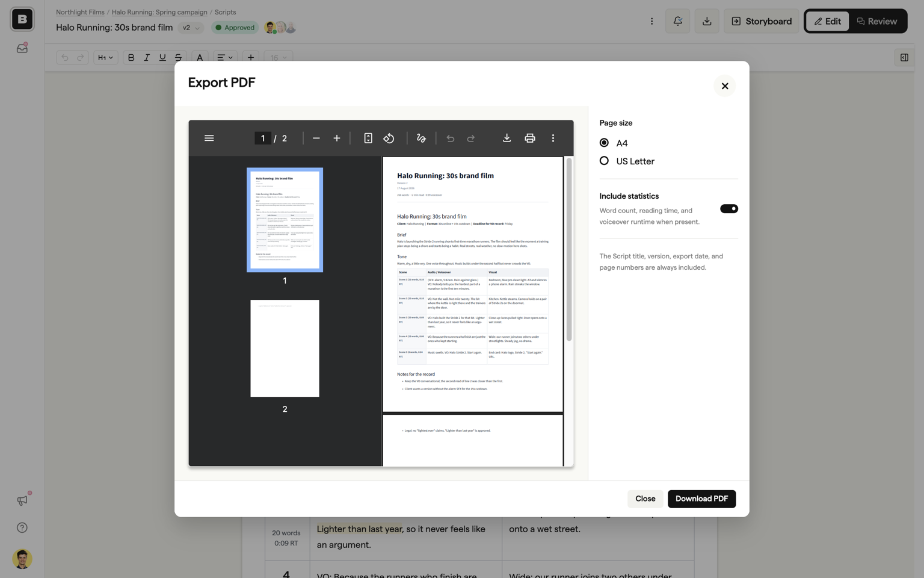Click the editor redo arrow
Image resolution: width=924 pixels, height=578 pixels.
pyautogui.click(x=80, y=58)
